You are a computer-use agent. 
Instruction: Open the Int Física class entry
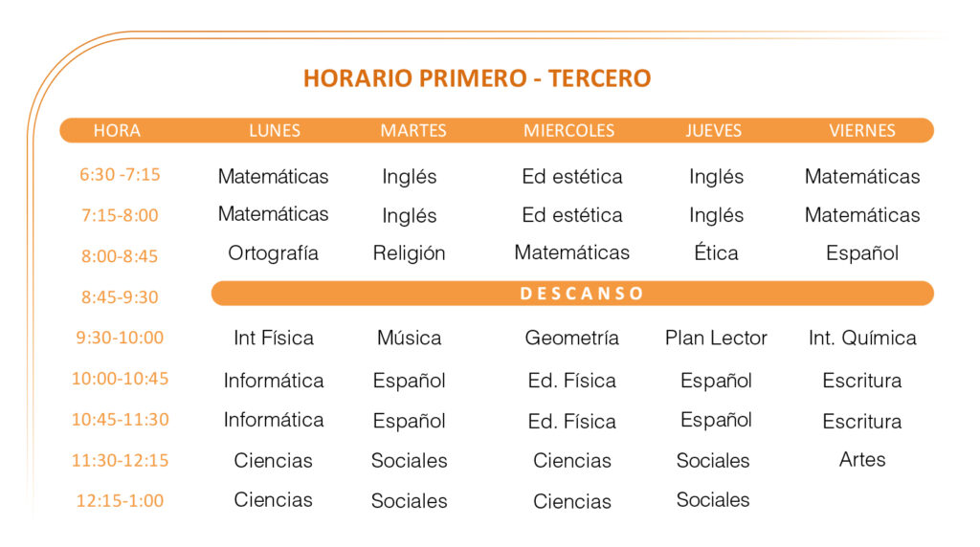(x=273, y=339)
